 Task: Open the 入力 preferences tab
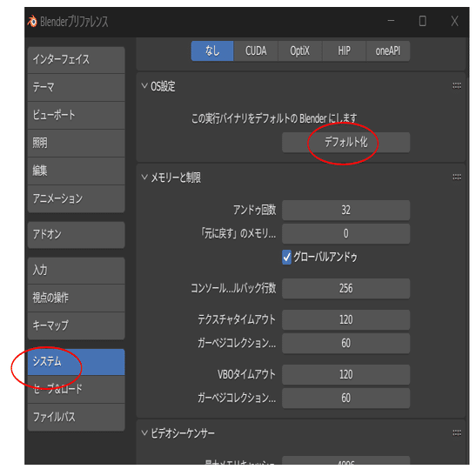tap(77, 270)
